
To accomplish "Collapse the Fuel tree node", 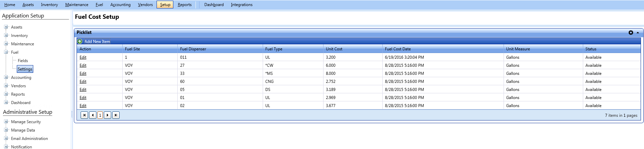I will click(6, 52).
